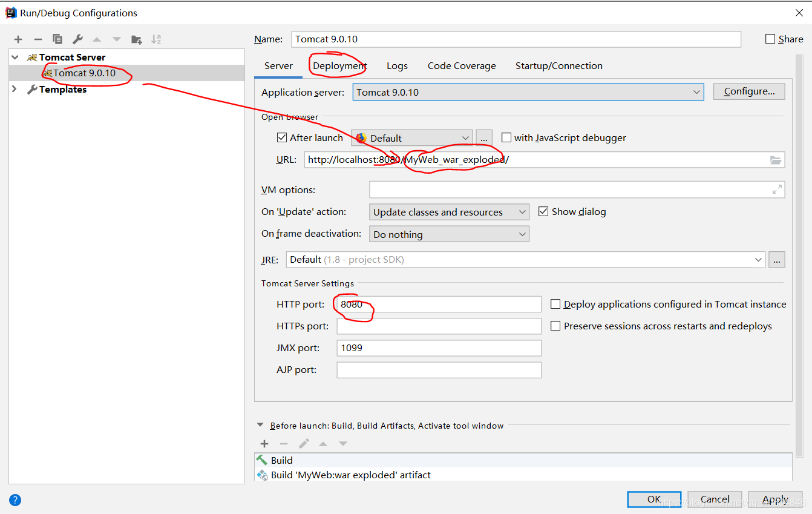812x514 pixels.
Task: Click the Apply button
Action: pyautogui.click(x=775, y=499)
